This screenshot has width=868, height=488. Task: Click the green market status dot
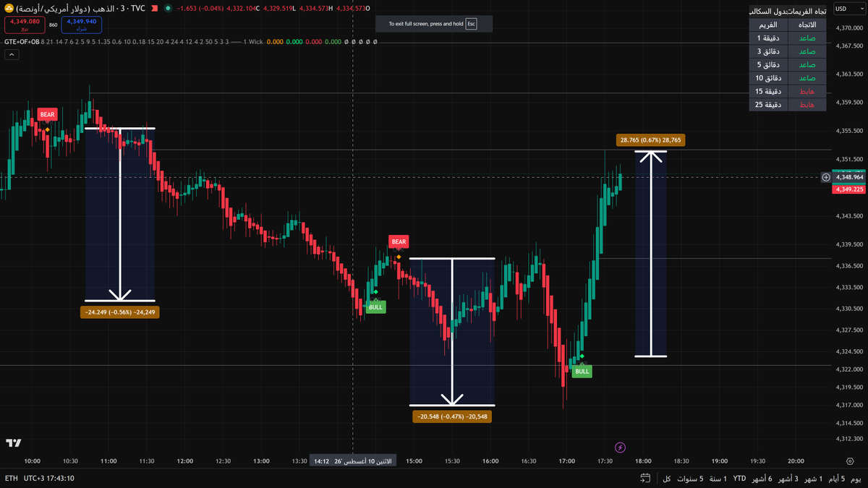[168, 8]
